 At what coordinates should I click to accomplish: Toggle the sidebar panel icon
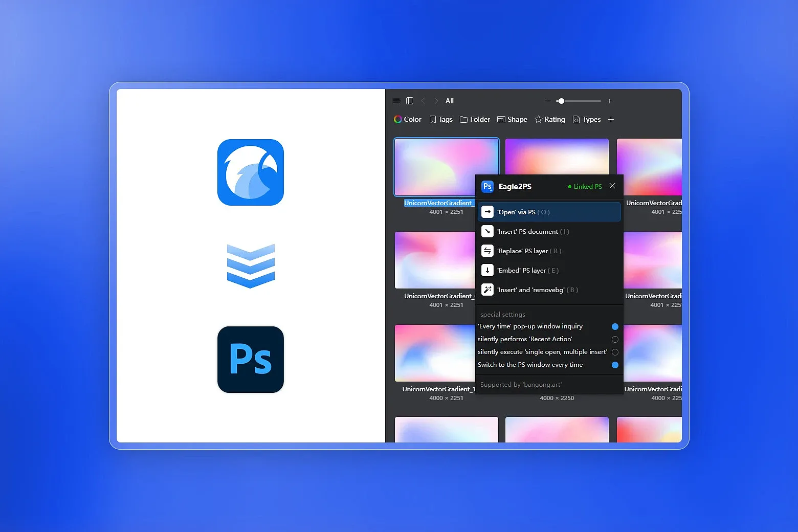coord(410,101)
